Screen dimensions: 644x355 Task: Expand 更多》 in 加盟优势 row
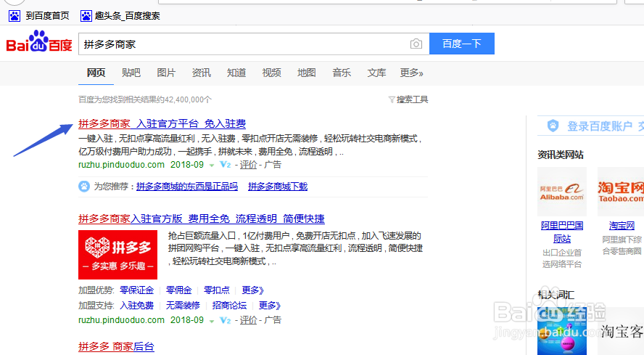(252, 290)
